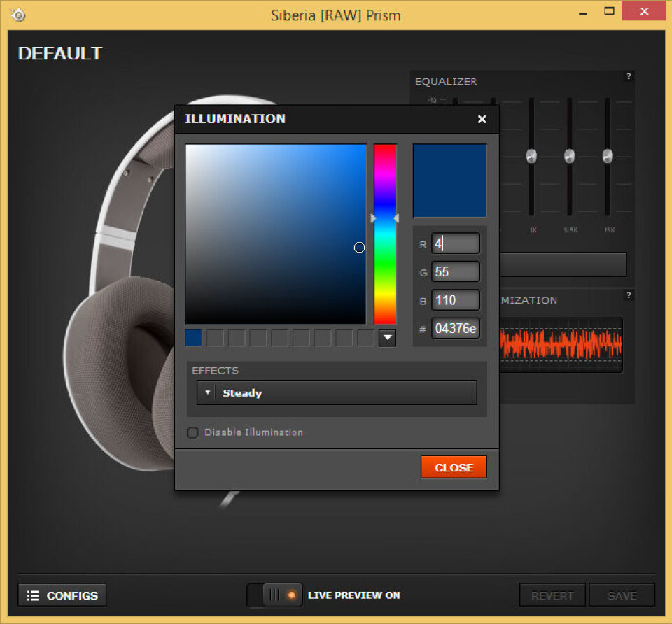This screenshot has height=624, width=672.
Task: Click the REVERT button
Action: 552,595
